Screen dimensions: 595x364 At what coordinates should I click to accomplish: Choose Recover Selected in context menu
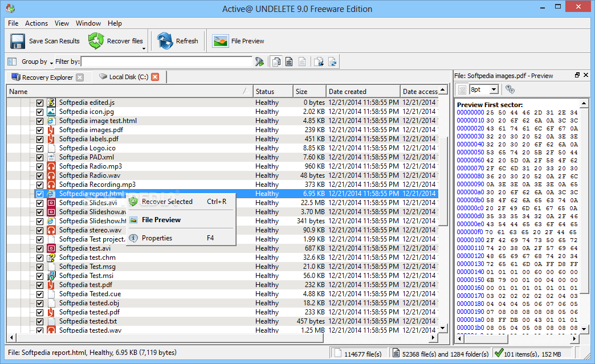(181, 202)
